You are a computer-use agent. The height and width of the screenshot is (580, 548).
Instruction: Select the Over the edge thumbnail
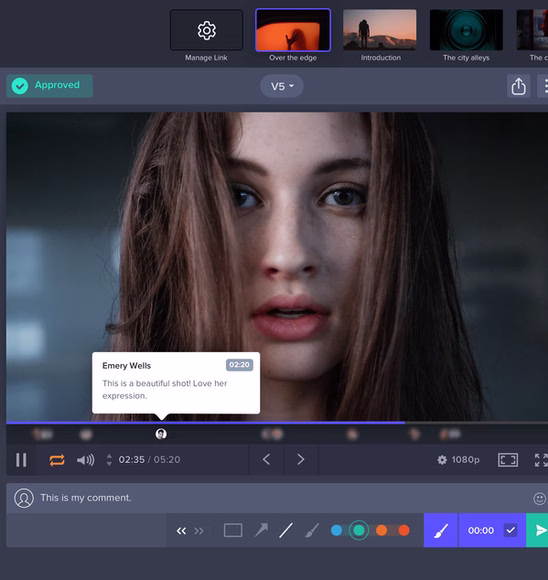tap(293, 30)
